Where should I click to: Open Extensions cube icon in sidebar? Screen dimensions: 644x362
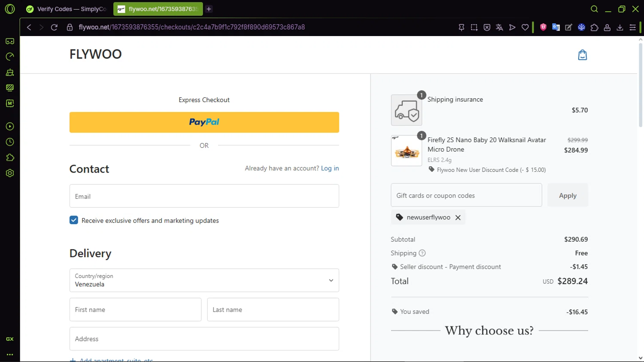[10, 158]
